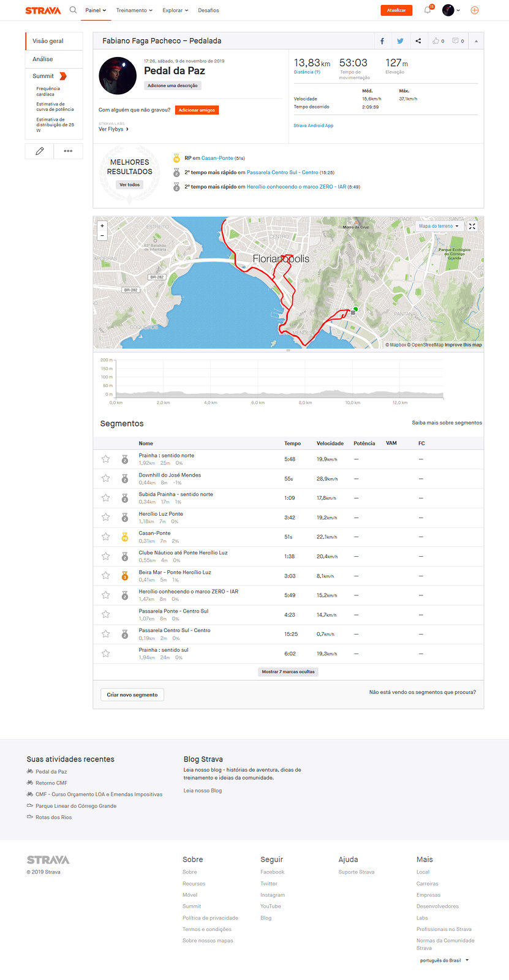
Task: Click the Atualizar upgrade button
Action: pos(396,10)
